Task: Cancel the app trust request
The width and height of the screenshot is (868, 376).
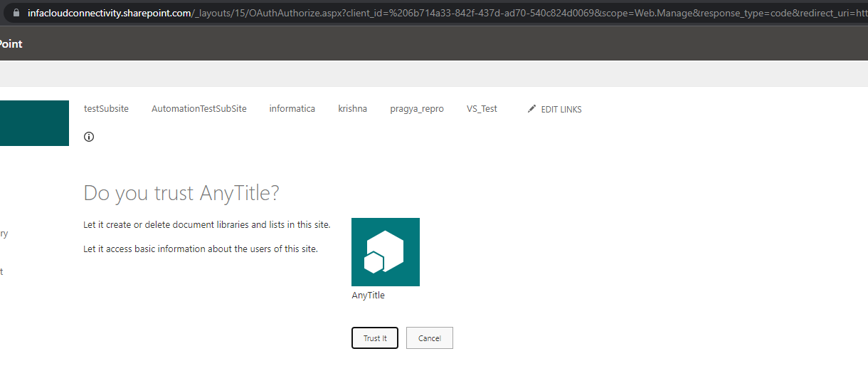Action: coord(430,338)
